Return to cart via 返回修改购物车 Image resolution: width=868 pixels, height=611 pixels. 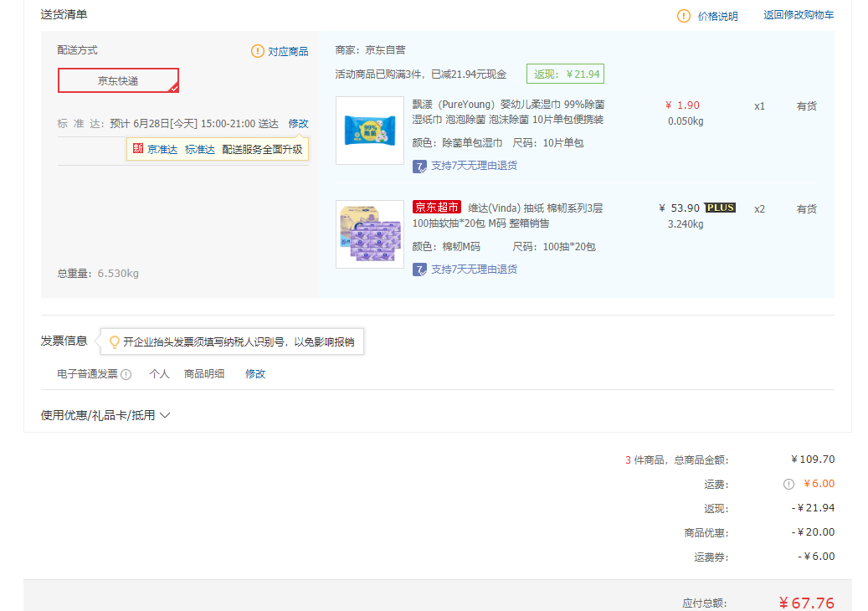pos(799,15)
